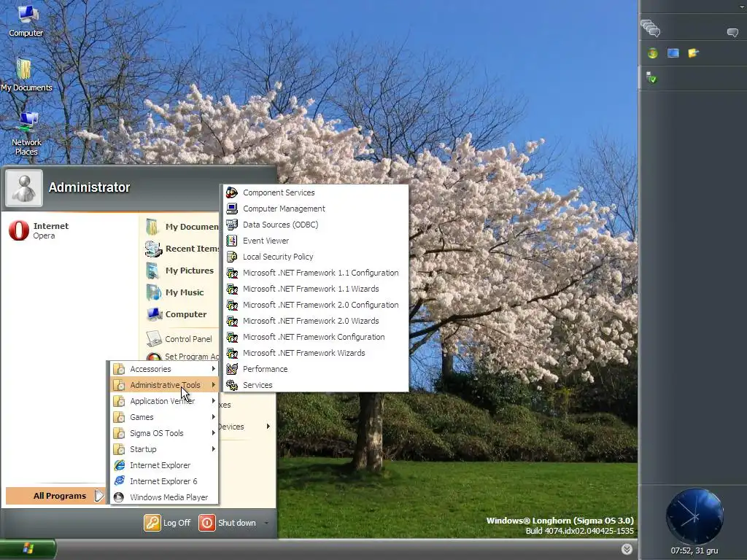Click the Services gears icon

click(232, 385)
